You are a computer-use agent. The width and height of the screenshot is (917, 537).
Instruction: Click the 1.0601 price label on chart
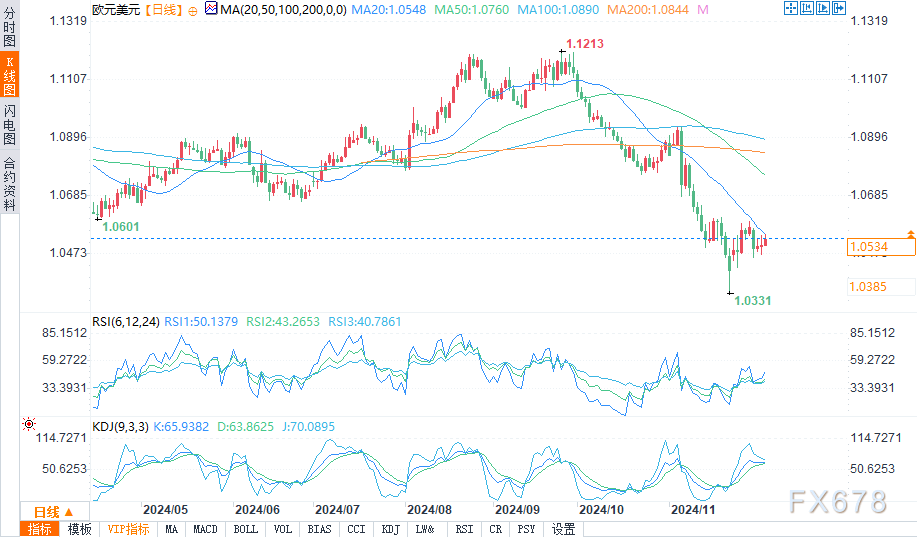point(121,227)
